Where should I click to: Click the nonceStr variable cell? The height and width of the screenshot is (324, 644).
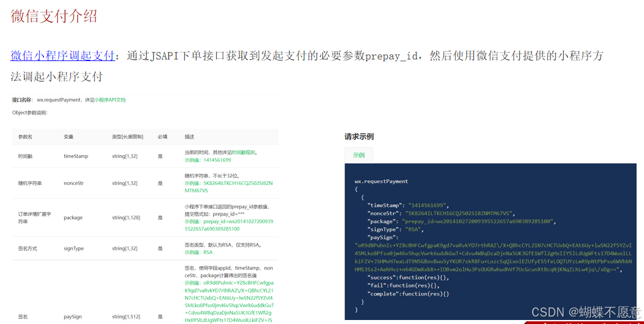[x=74, y=183]
